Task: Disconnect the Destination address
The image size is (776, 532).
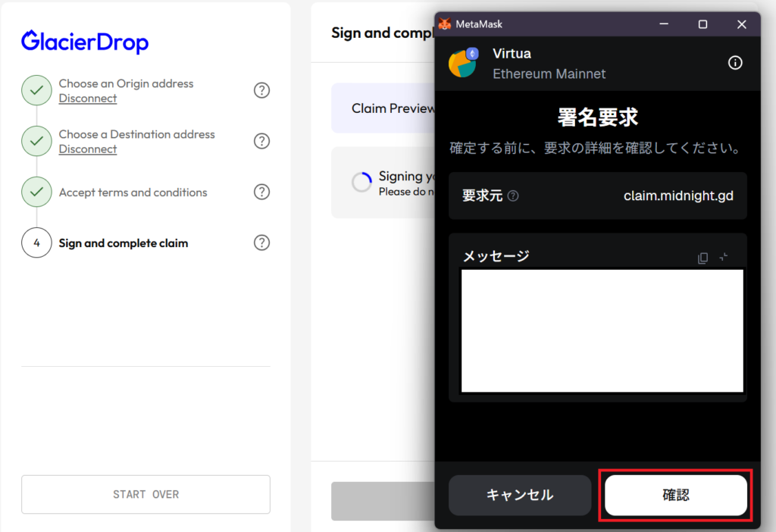Action: 88,149
